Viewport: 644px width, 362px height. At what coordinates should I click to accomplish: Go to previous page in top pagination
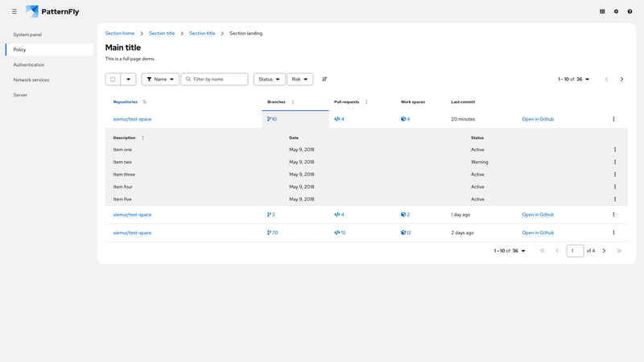(607, 79)
